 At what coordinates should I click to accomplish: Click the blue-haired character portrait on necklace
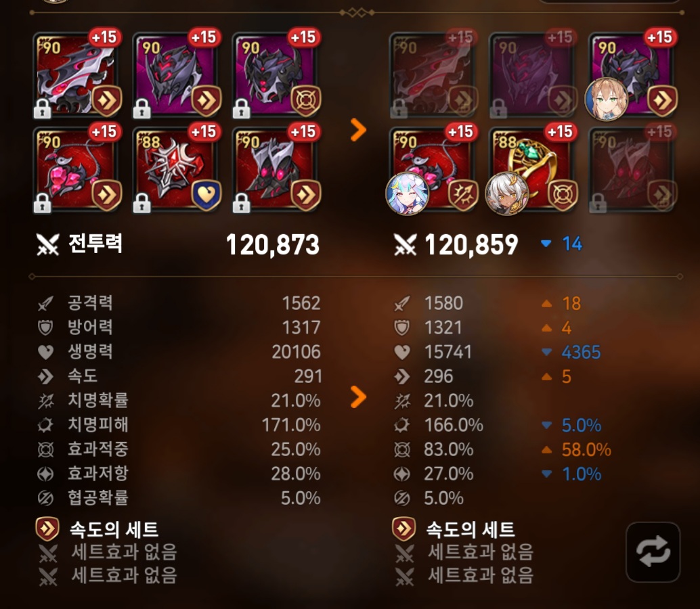(407, 194)
